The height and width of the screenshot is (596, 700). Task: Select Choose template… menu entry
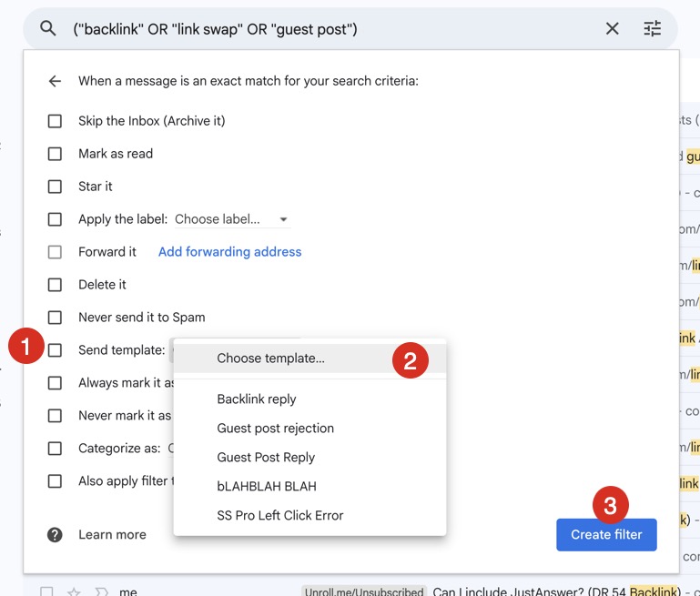(270, 359)
